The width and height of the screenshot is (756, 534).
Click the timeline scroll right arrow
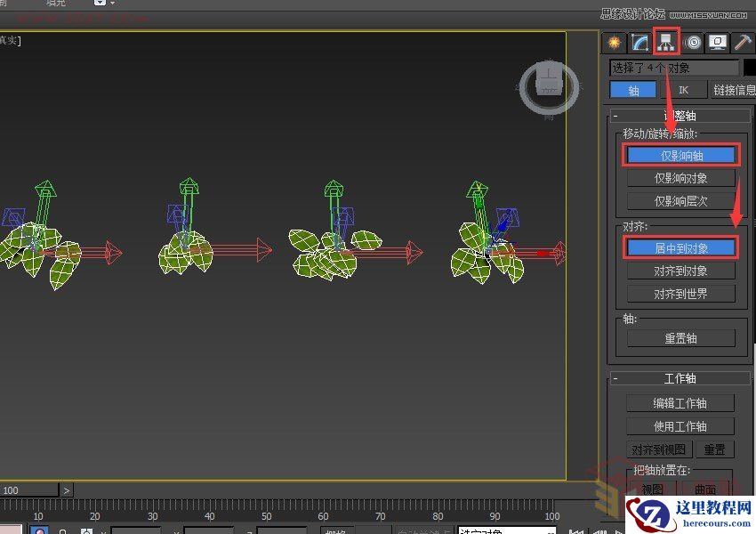tap(67, 490)
